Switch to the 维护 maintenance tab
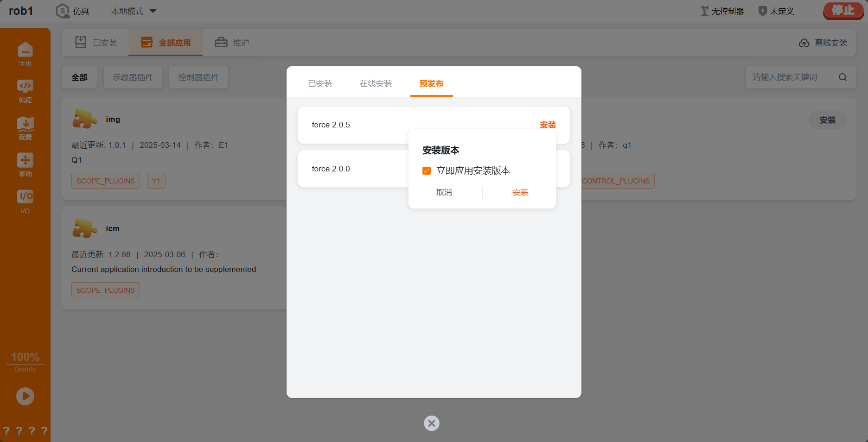Viewport: 868px width, 442px height. pyautogui.click(x=232, y=43)
